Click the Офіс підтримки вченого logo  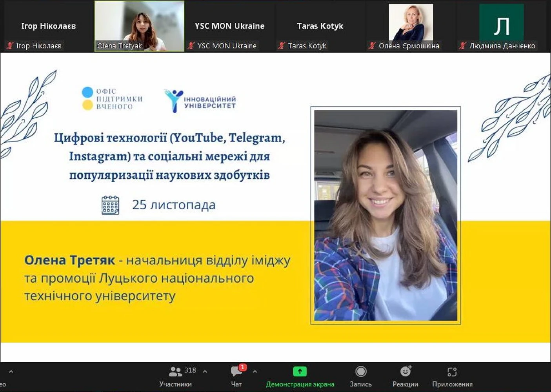tap(112, 99)
